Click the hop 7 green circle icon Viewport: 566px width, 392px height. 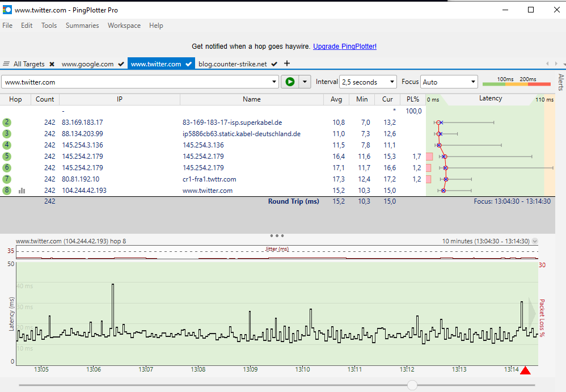point(6,179)
